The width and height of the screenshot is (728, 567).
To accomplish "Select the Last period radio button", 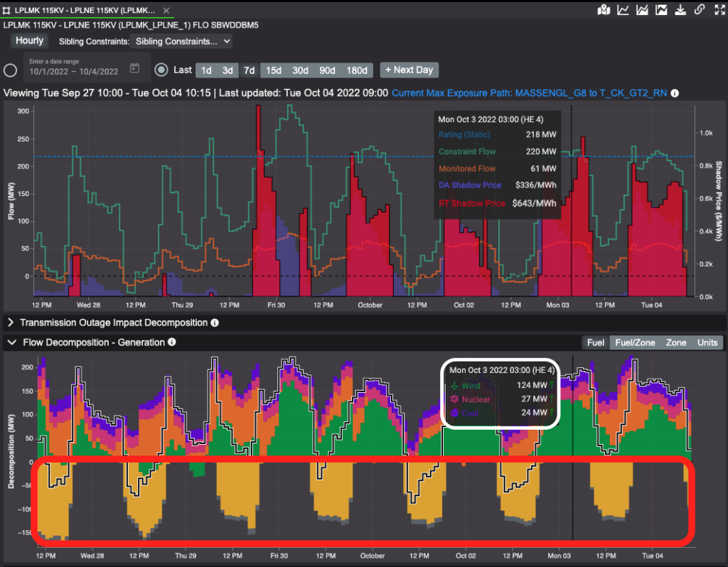I will point(161,70).
